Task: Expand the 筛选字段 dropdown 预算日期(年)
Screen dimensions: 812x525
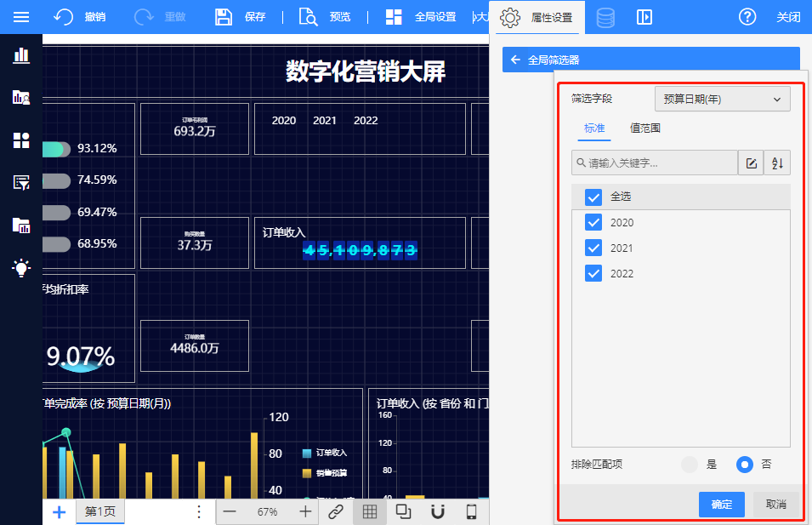Action: pyautogui.click(x=722, y=99)
